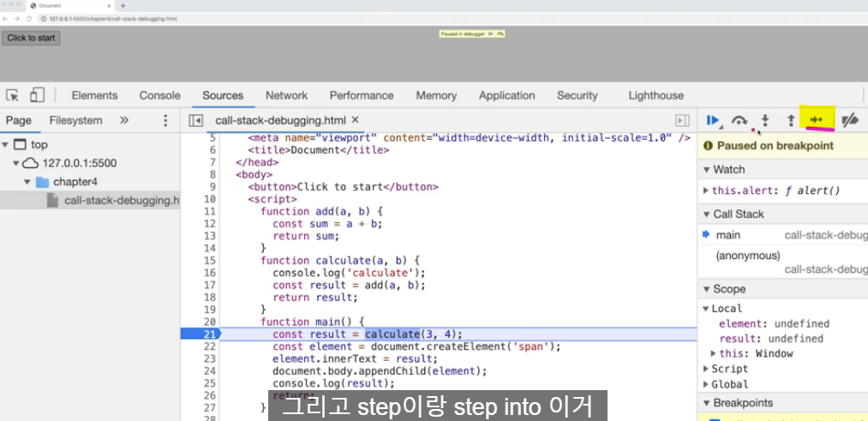This screenshot has height=421, width=868.
Task: Go back in the browser
Action: [x=6, y=19]
